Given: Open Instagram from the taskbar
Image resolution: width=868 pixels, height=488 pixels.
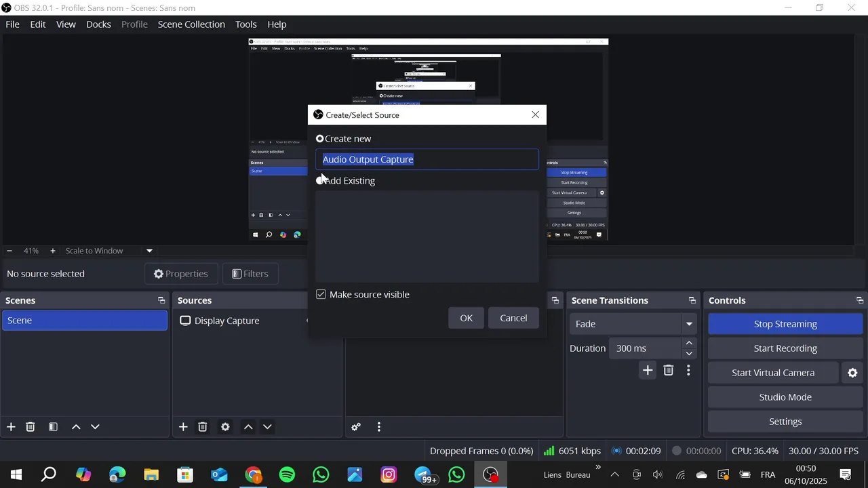Looking at the screenshot, I should (x=389, y=474).
